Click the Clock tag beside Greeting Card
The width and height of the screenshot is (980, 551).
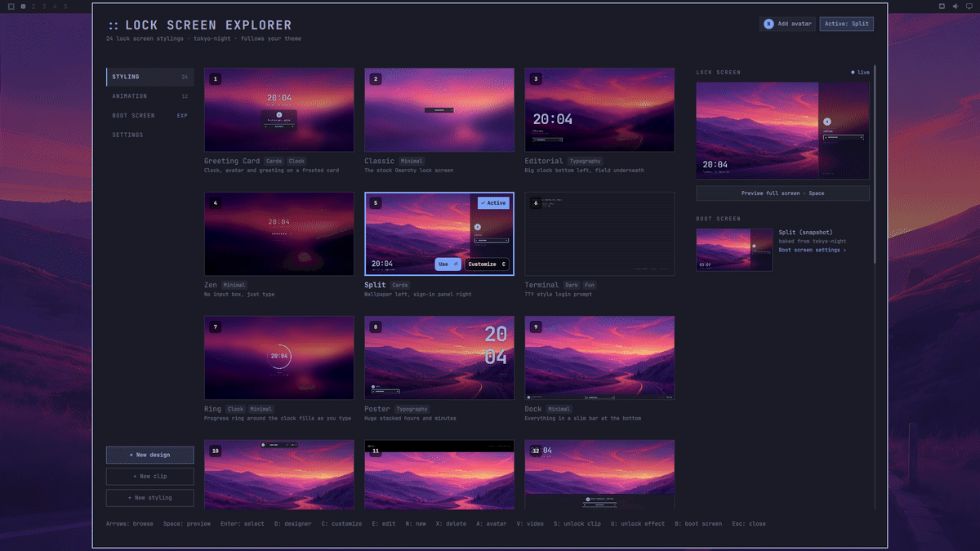pyautogui.click(x=296, y=162)
